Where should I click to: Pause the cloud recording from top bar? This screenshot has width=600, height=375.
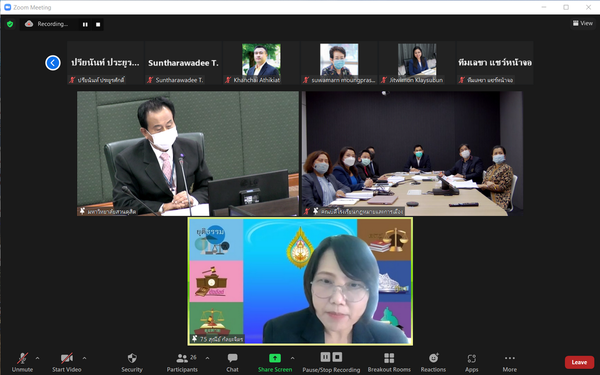85,24
